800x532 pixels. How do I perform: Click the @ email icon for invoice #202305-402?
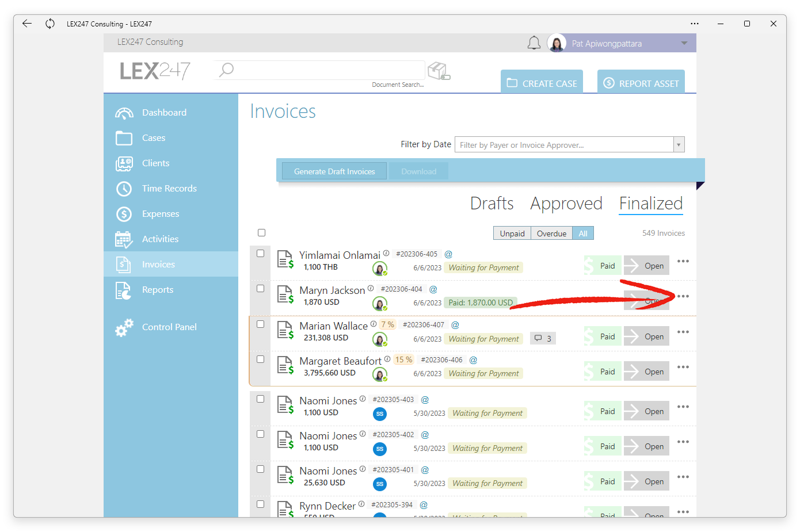click(x=425, y=435)
